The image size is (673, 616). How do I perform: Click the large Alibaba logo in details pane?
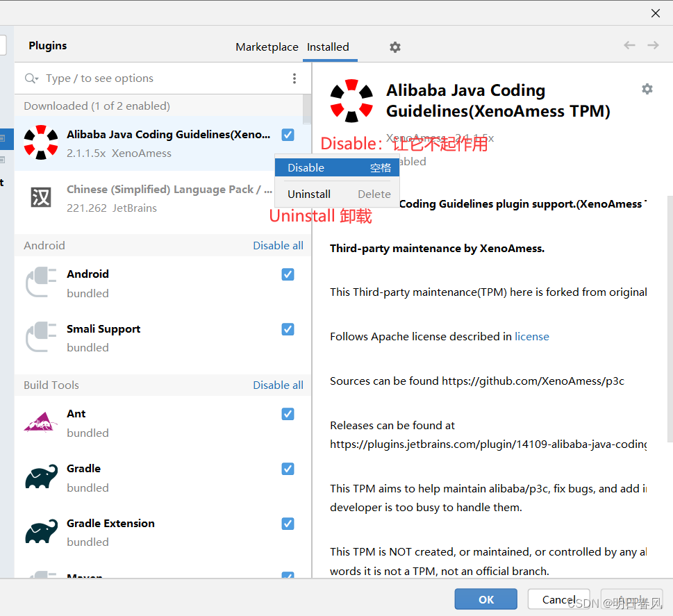pyautogui.click(x=351, y=101)
